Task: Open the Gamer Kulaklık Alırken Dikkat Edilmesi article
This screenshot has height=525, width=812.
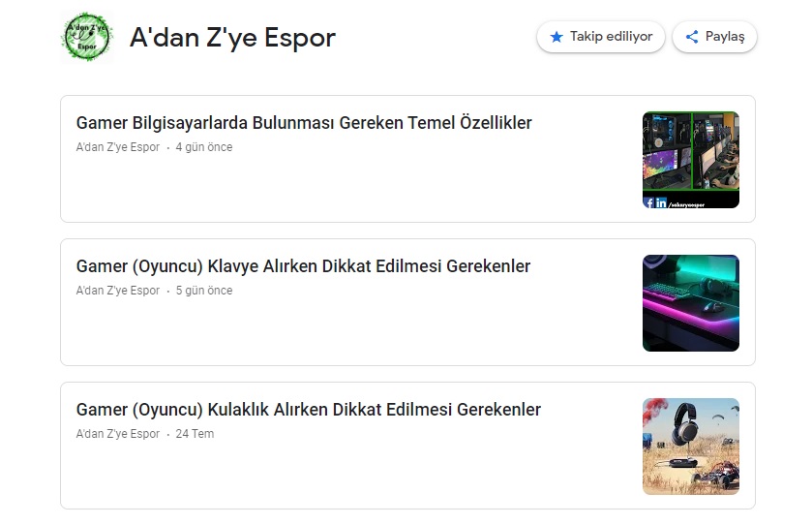Action: click(309, 410)
